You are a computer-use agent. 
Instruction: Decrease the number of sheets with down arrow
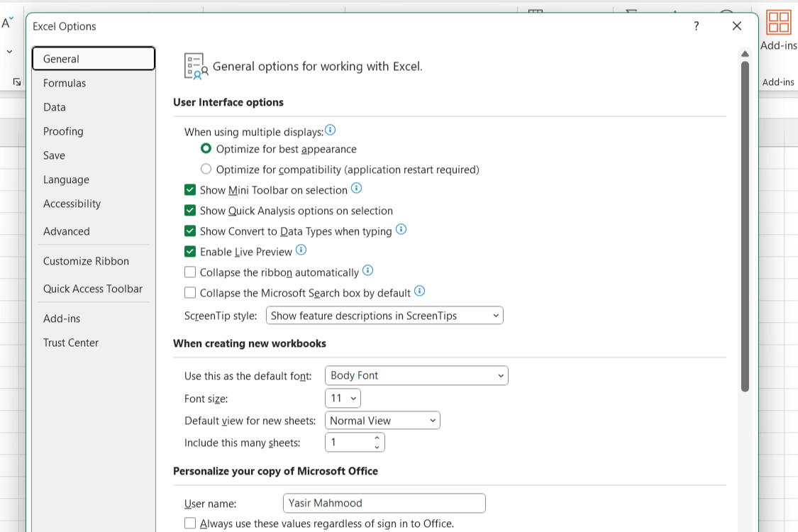[x=377, y=447]
